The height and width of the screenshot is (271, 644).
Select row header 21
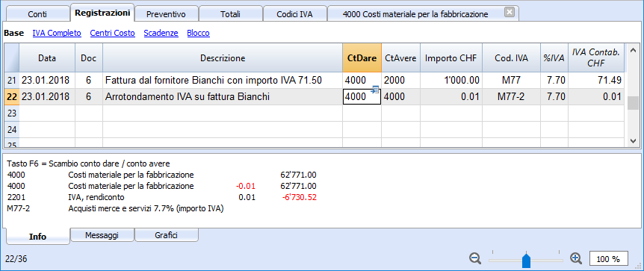12,81
